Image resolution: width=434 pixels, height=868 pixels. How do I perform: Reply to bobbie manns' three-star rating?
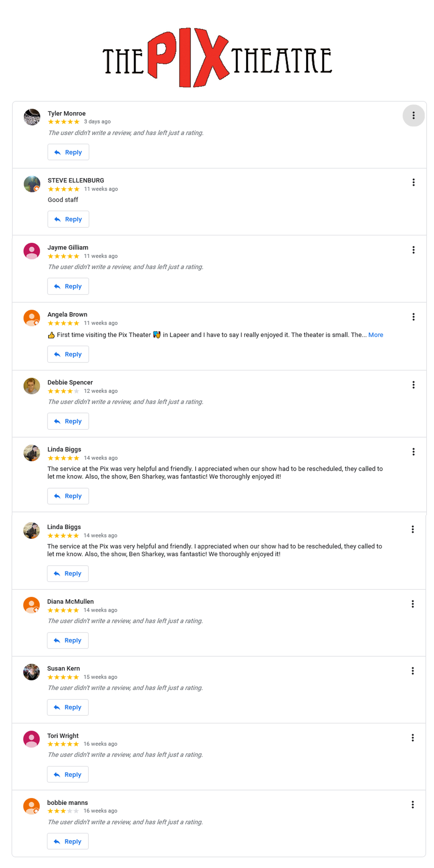(x=68, y=841)
